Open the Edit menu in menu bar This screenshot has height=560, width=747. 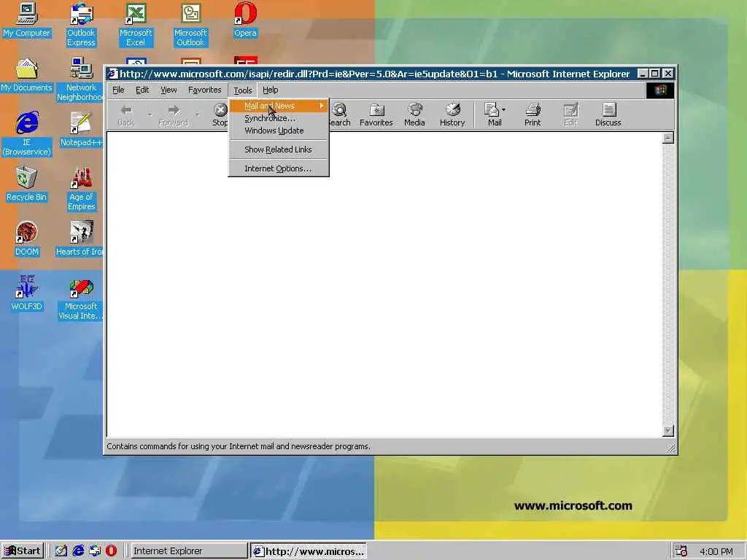coord(142,90)
